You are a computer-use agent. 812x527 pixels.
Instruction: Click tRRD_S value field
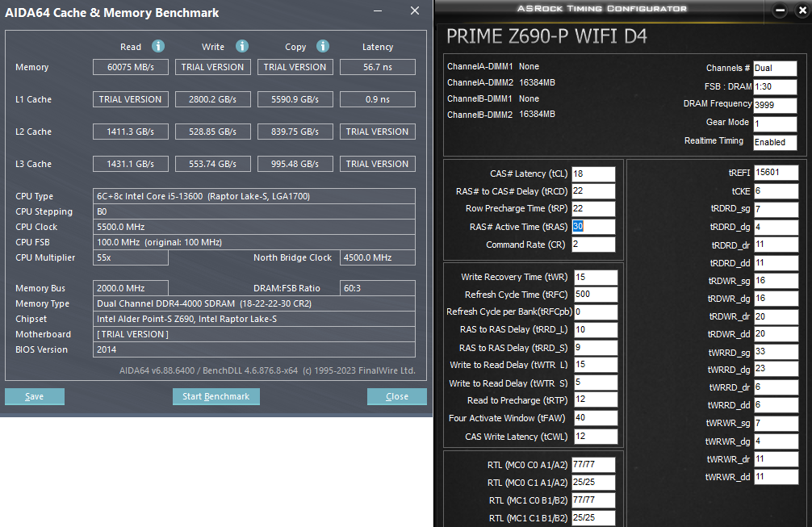point(596,347)
